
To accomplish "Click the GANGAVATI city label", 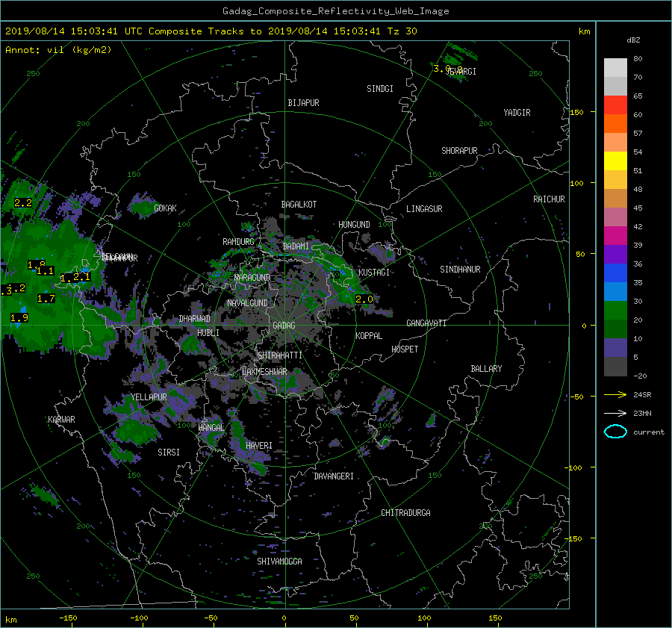I will coord(426,323).
